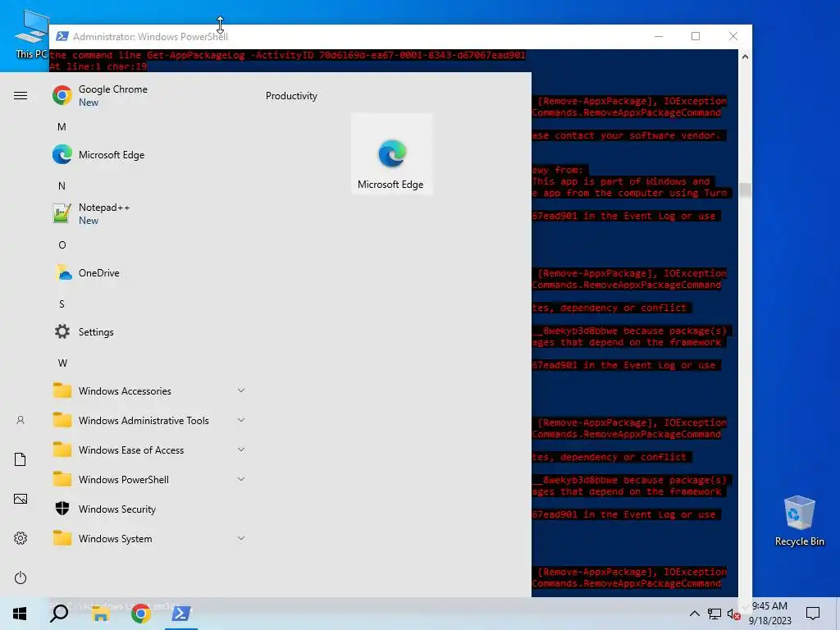This screenshot has width=840, height=630.
Task: Expand the Windows System folder
Action: (x=150, y=538)
